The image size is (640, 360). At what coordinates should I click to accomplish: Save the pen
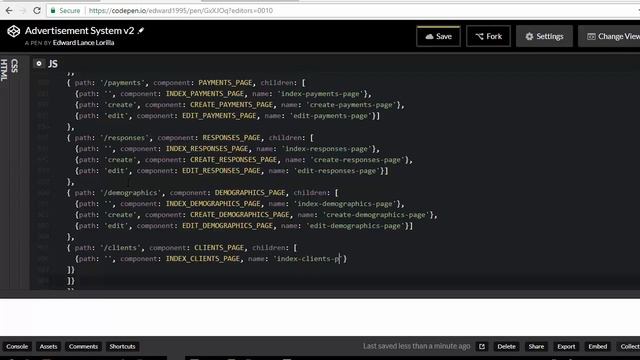[438, 36]
